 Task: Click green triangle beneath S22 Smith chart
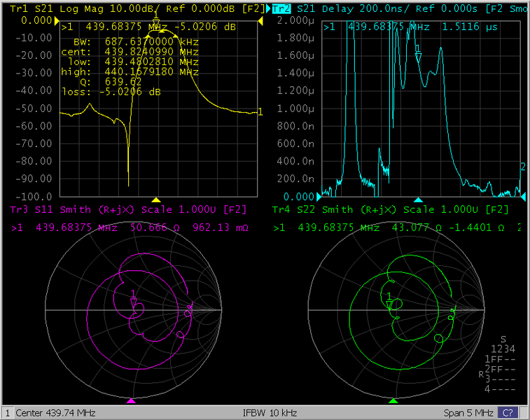click(x=393, y=401)
